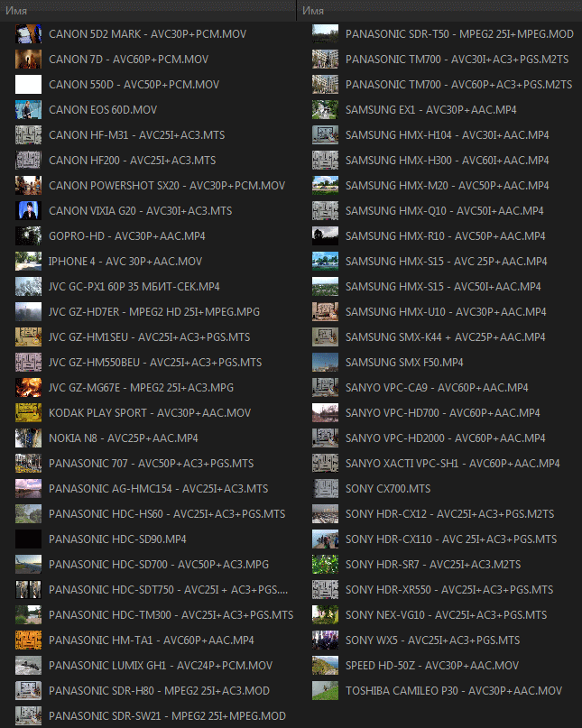Select thumbnail of CANON 7D clip
582x728 pixels.
pyautogui.click(x=28, y=60)
